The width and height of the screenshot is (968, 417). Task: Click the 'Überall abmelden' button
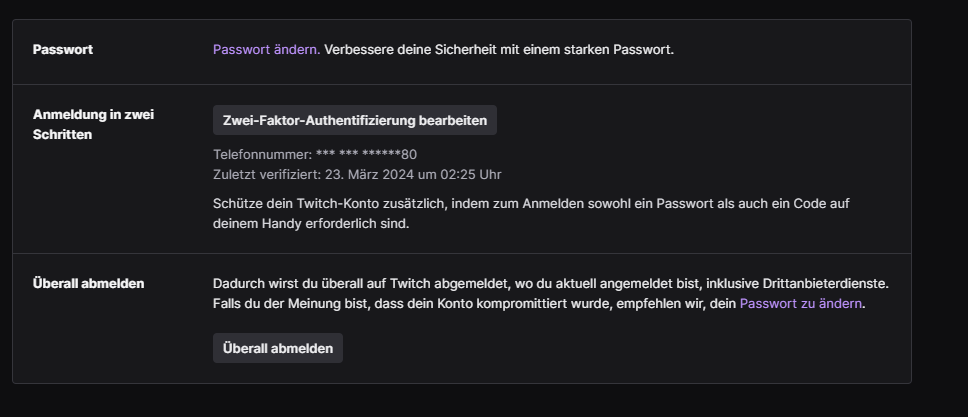pos(278,348)
